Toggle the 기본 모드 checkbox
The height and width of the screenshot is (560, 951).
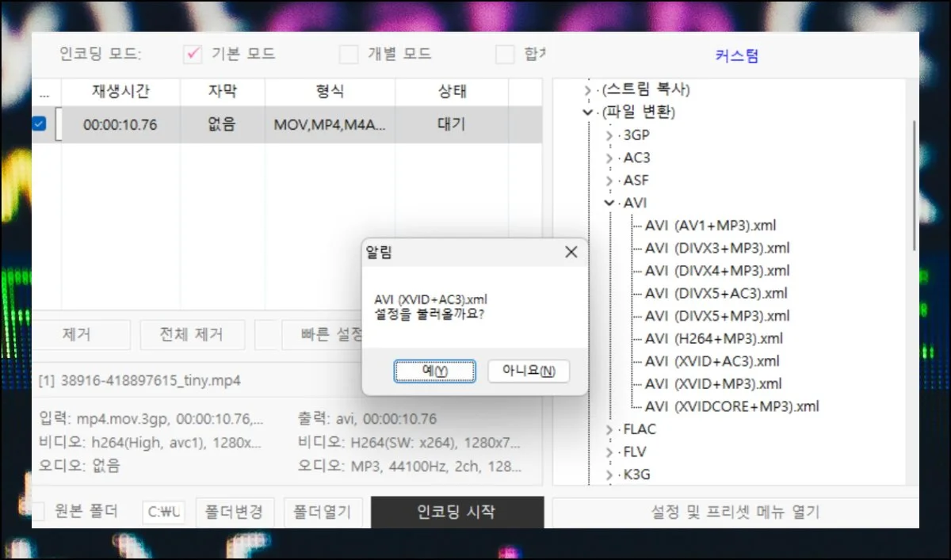(193, 55)
